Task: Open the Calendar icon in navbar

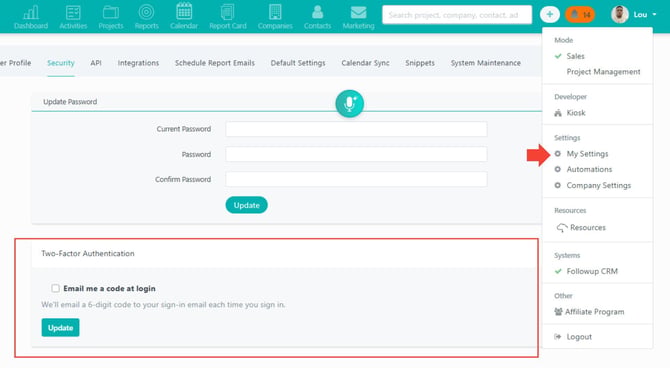Action: (184, 11)
